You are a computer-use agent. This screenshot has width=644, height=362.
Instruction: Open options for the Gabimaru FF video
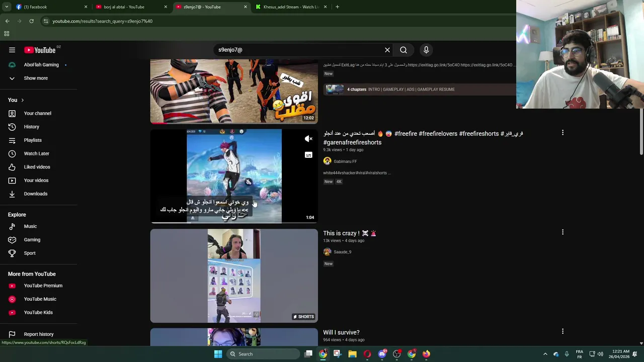pos(562,133)
